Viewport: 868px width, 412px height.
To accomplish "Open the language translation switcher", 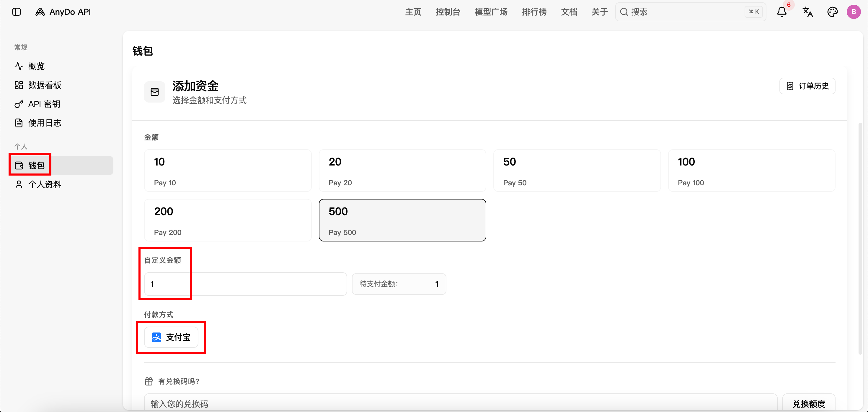I will pos(807,12).
